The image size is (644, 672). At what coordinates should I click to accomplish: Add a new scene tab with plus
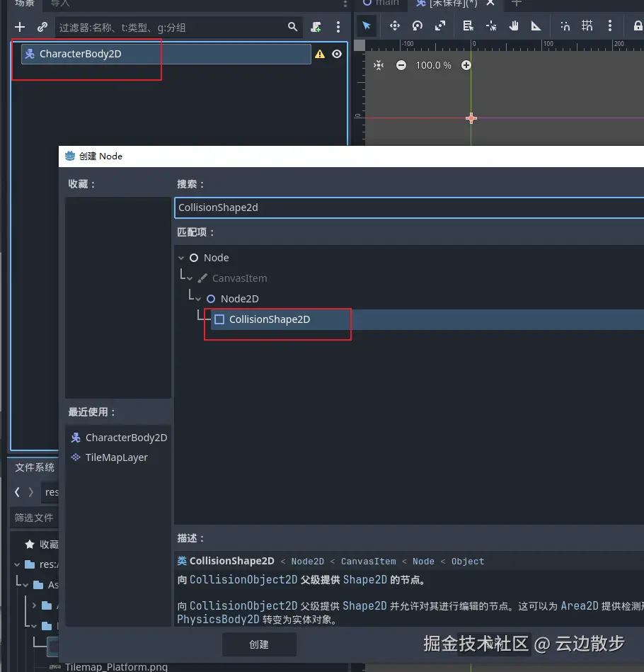click(517, 3)
